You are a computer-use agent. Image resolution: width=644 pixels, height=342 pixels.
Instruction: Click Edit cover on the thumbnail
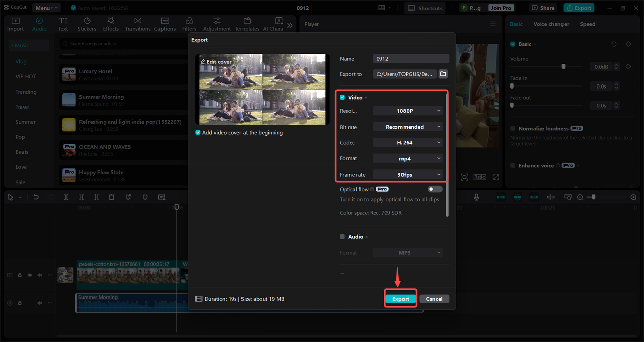pos(216,62)
